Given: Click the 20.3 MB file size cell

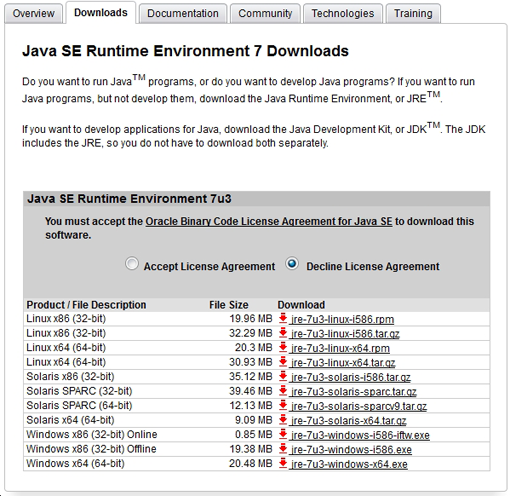Looking at the screenshot, I should (x=254, y=347).
